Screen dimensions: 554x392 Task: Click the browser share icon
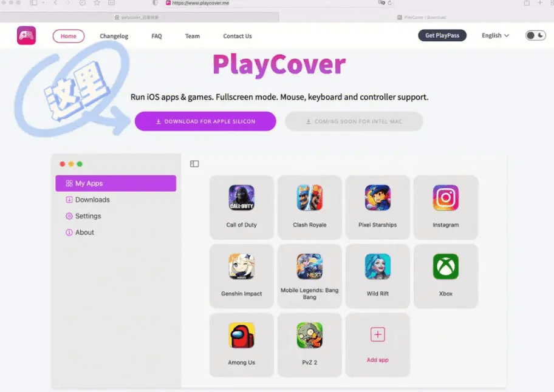(527, 3)
